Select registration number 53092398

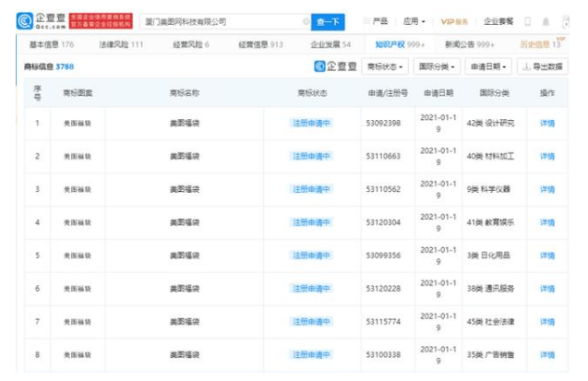coord(383,124)
